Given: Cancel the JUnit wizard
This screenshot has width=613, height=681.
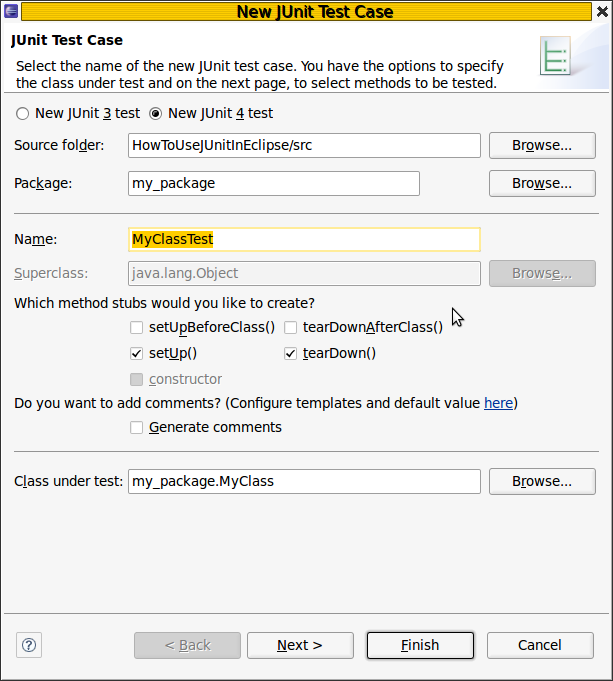Looking at the screenshot, I should [540, 645].
